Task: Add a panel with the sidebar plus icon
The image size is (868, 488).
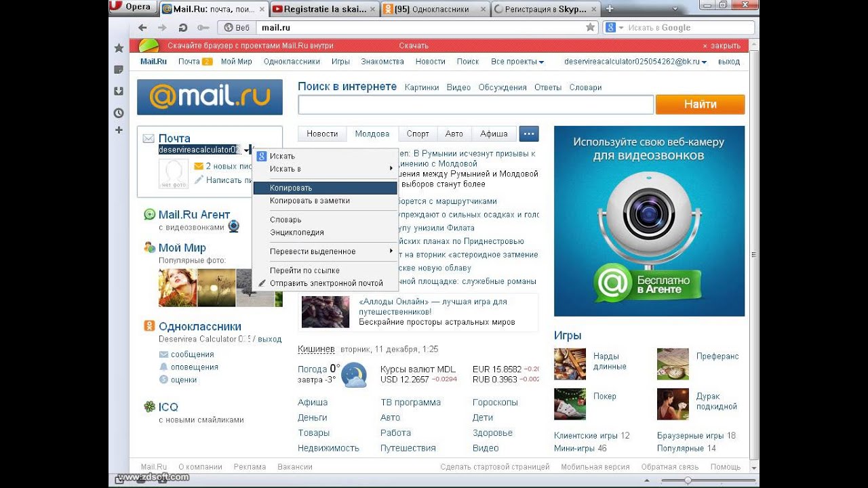Action: click(119, 129)
